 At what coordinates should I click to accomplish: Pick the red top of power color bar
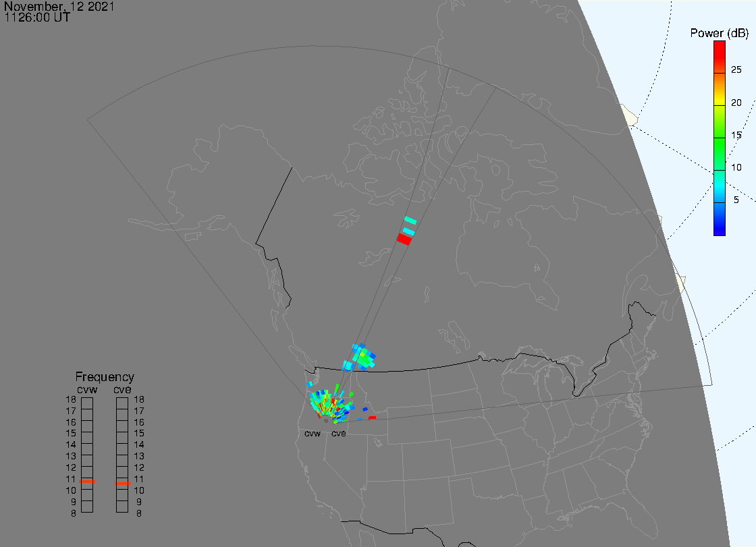[720, 57]
